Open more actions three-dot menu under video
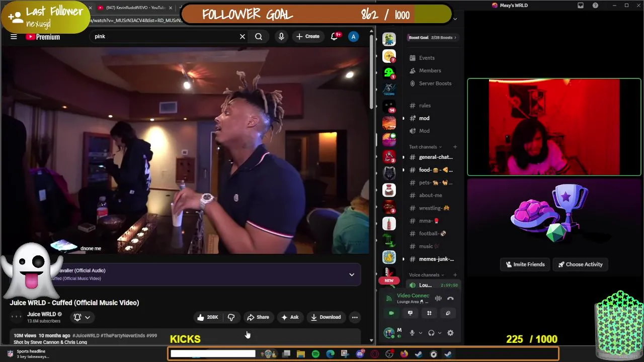 pos(355,317)
